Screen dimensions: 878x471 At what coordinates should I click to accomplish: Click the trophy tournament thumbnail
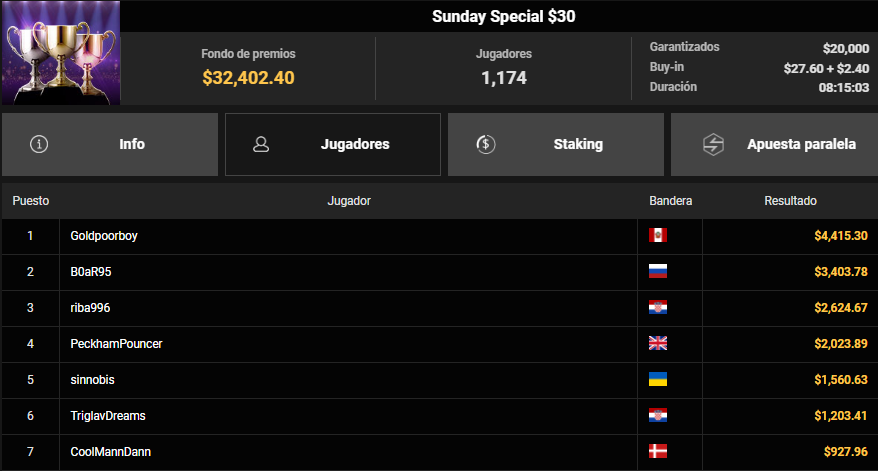click(x=60, y=53)
